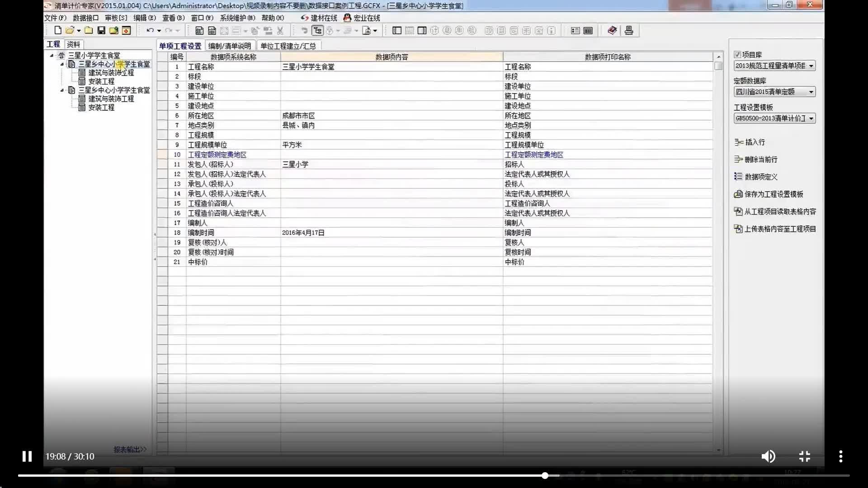Open the 数据接口 menu

(x=85, y=18)
